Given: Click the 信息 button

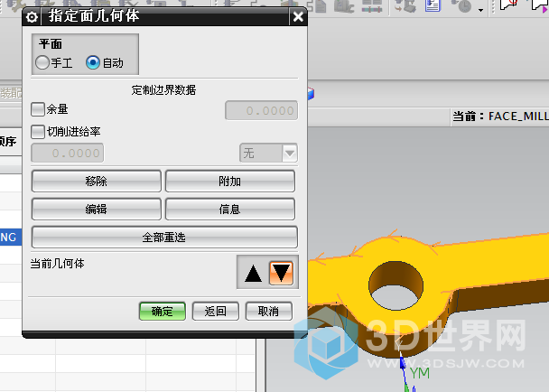Looking at the screenshot, I should click(230, 210).
